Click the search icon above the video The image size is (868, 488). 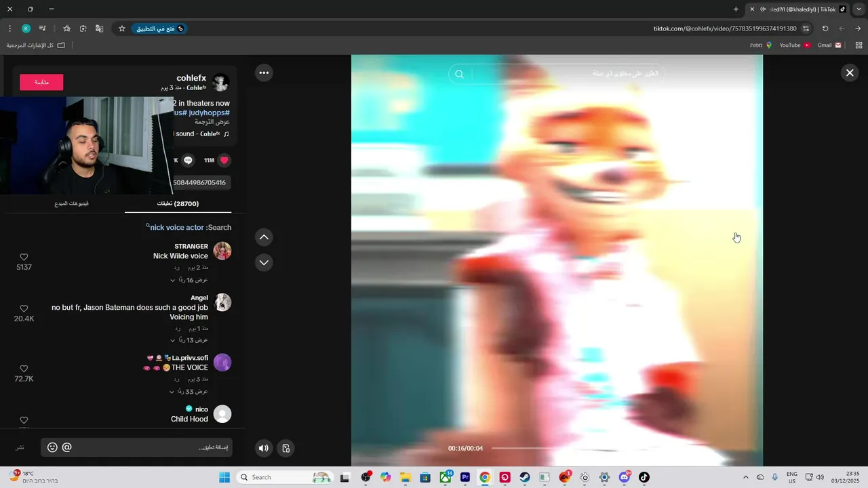click(x=459, y=74)
